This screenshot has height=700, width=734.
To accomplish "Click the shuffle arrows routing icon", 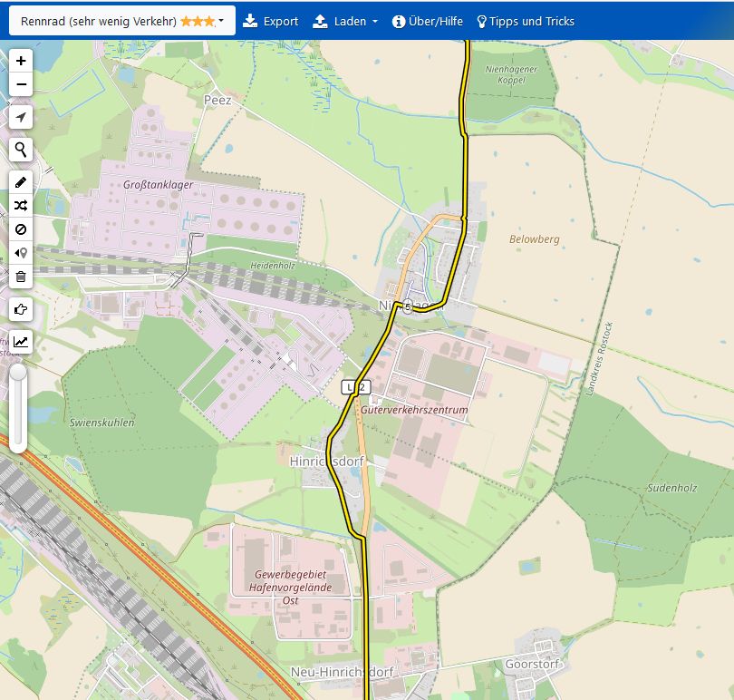I will point(22,206).
